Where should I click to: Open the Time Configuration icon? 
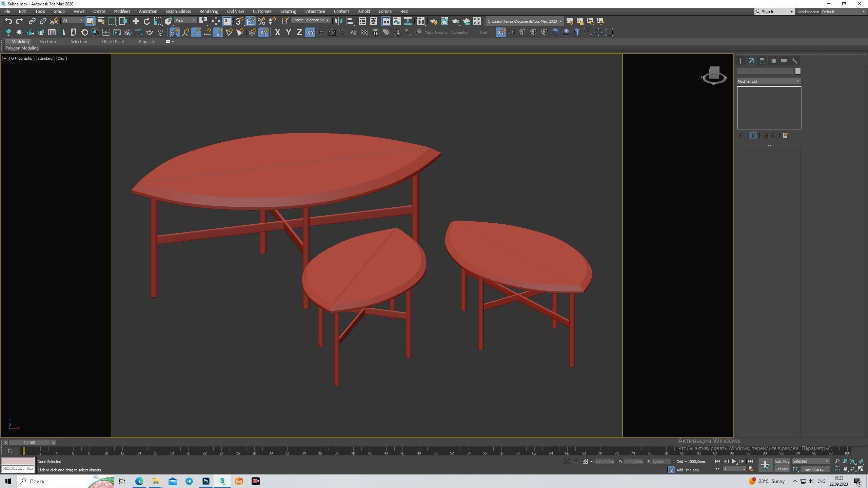pos(751,469)
